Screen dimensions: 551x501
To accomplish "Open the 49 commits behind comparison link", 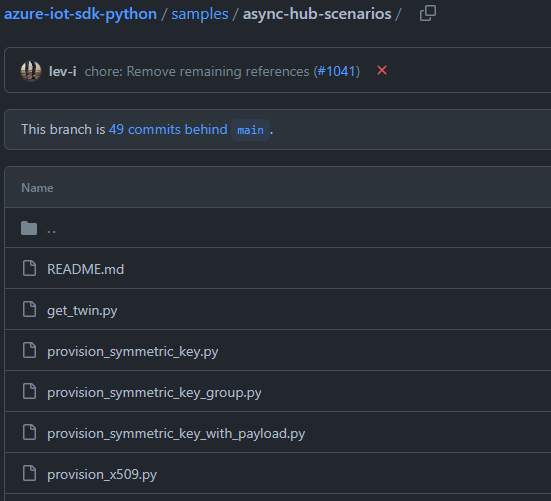I will (168, 130).
